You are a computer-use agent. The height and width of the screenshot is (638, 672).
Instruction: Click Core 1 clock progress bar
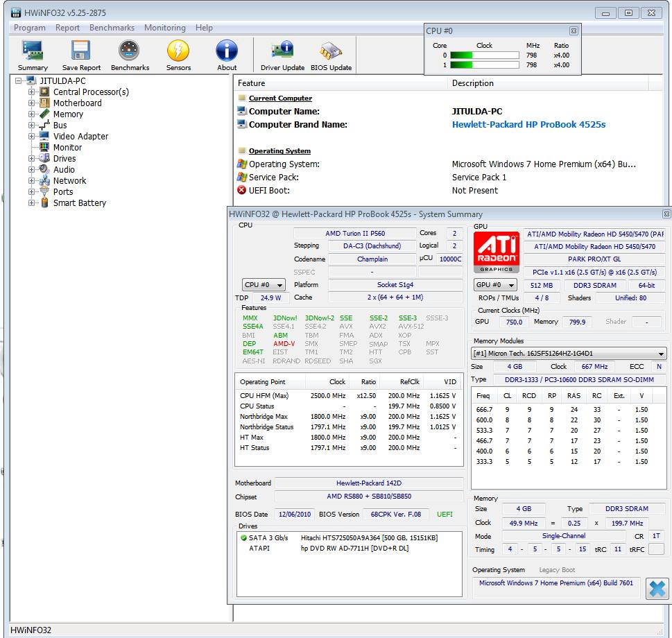(485, 64)
